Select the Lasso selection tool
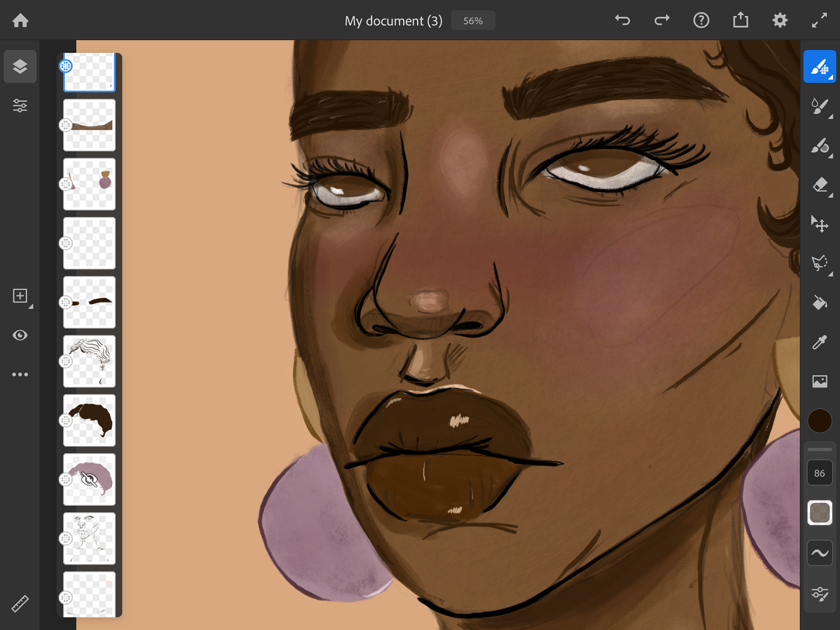This screenshot has width=840, height=630. coord(819,263)
